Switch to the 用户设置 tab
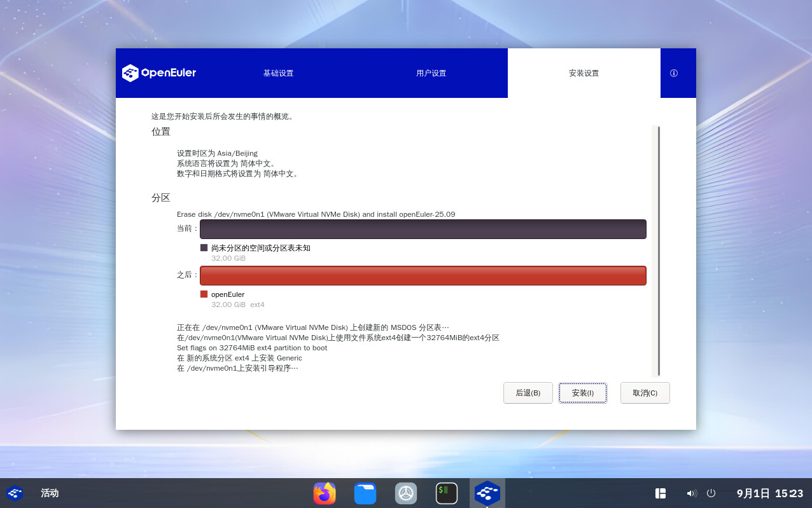 431,73
